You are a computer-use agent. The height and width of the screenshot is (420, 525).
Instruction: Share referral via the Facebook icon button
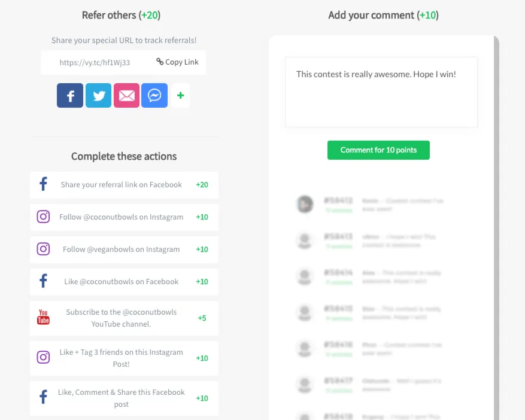click(70, 95)
